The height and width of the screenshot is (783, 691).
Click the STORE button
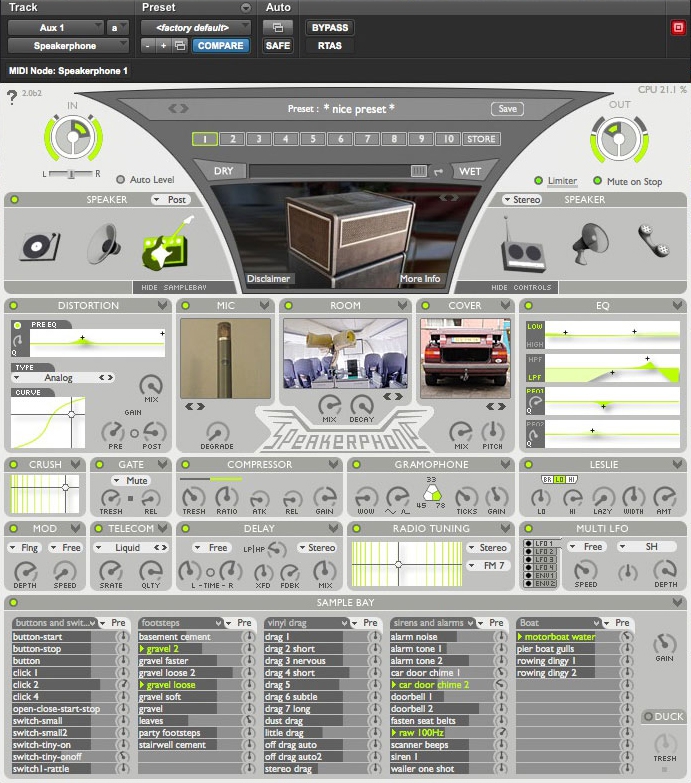pos(481,139)
